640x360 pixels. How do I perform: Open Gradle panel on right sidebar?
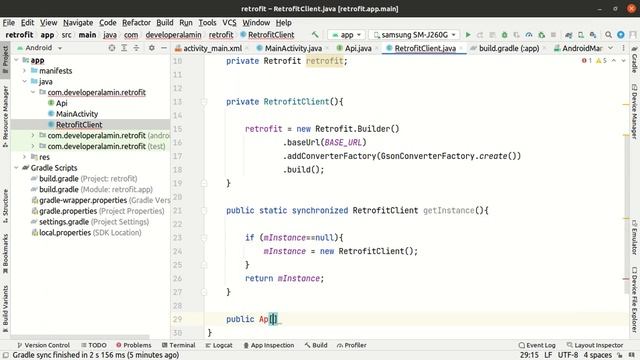634,59
